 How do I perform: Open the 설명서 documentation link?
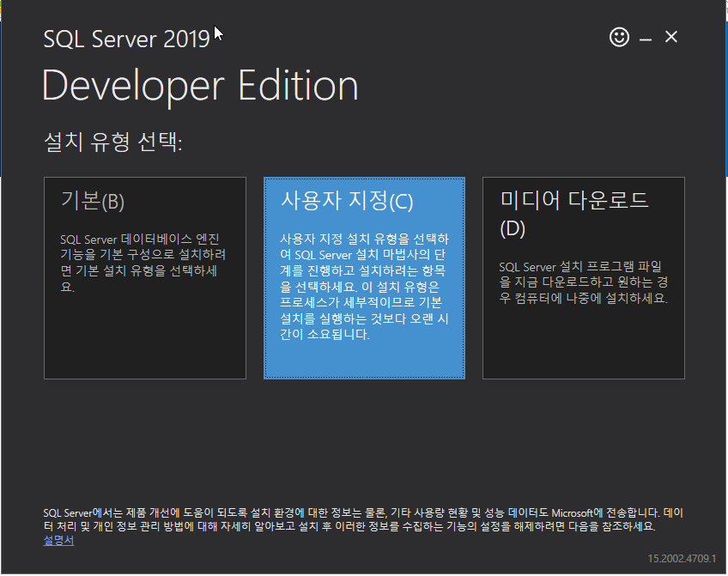pyautogui.click(x=58, y=540)
